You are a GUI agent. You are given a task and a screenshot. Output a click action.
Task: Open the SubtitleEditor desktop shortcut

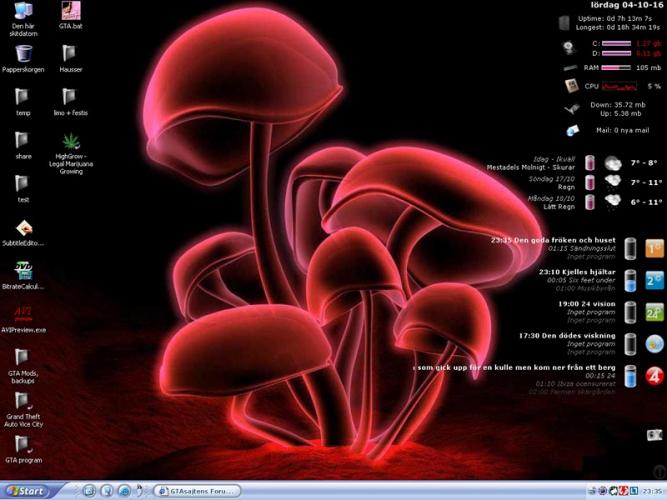coord(23,228)
